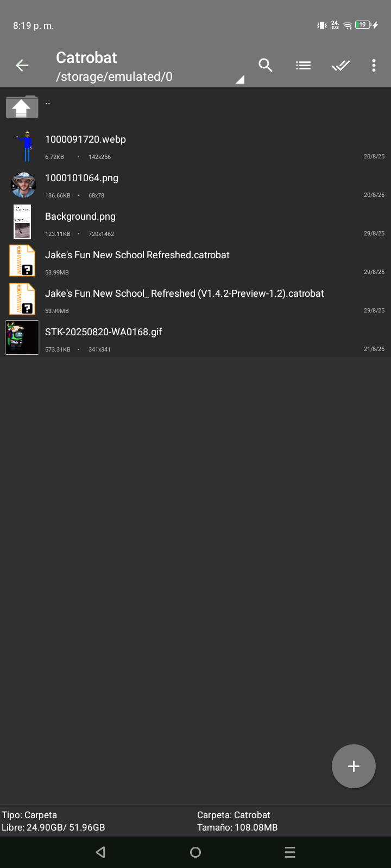Open Jake's Fun New School Refreshed.catrobat

(195, 262)
